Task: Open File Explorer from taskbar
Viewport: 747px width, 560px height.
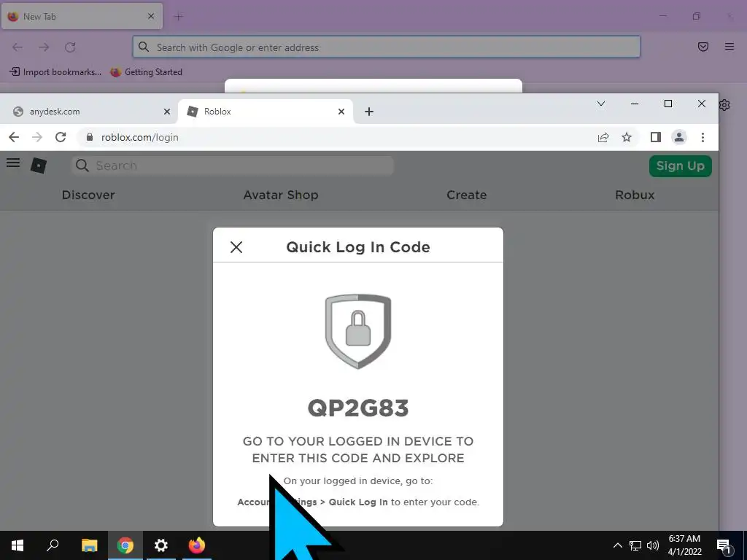Action: click(x=89, y=545)
